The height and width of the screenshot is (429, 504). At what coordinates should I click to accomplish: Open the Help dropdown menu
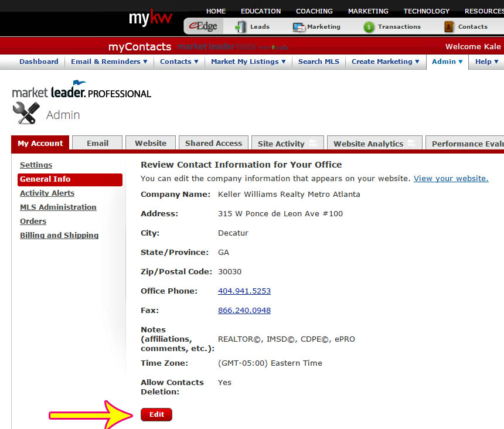486,62
